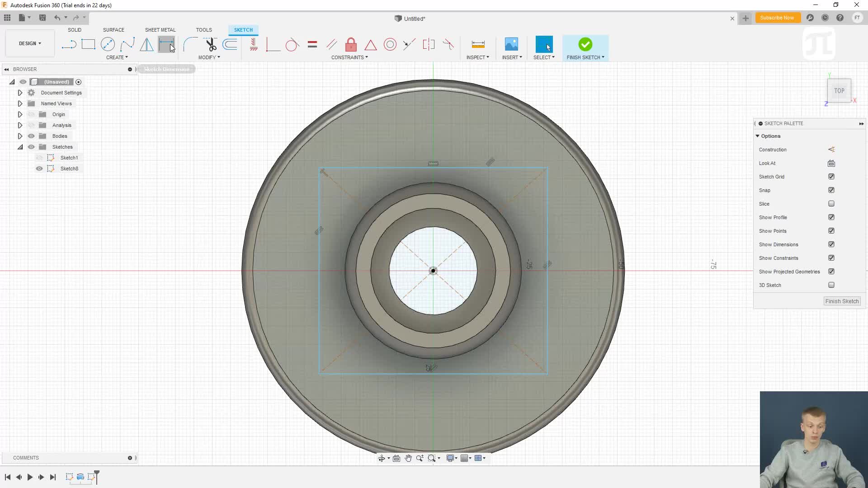
Task: Apply Midpoint triangle constraint
Action: coord(370,44)
